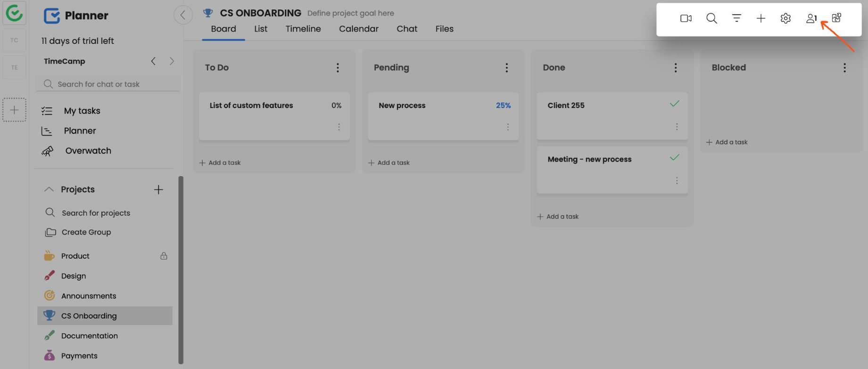Add a new project with plus icon
Screen dimensions: 868x369
coord(158,189)
